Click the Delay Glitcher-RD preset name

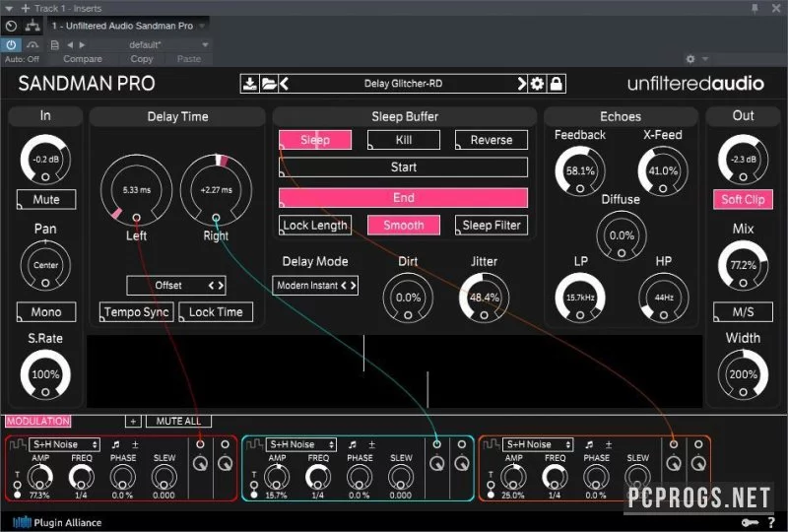click(x=403, y=84)
